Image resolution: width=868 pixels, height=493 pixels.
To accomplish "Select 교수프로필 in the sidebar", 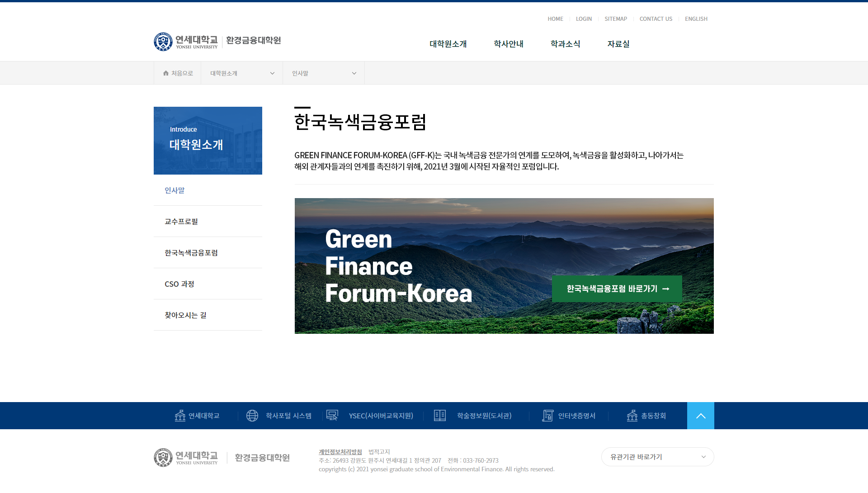I will click(x=181, y=222).
